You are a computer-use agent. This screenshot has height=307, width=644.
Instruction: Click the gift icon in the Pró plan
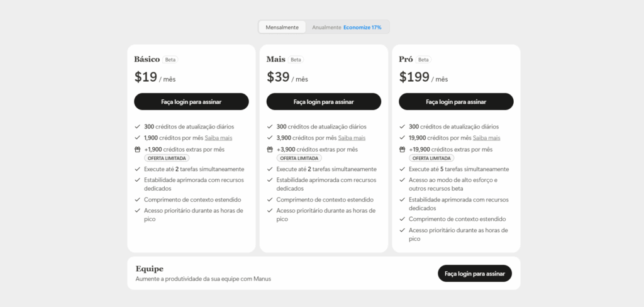click(402, 150)
